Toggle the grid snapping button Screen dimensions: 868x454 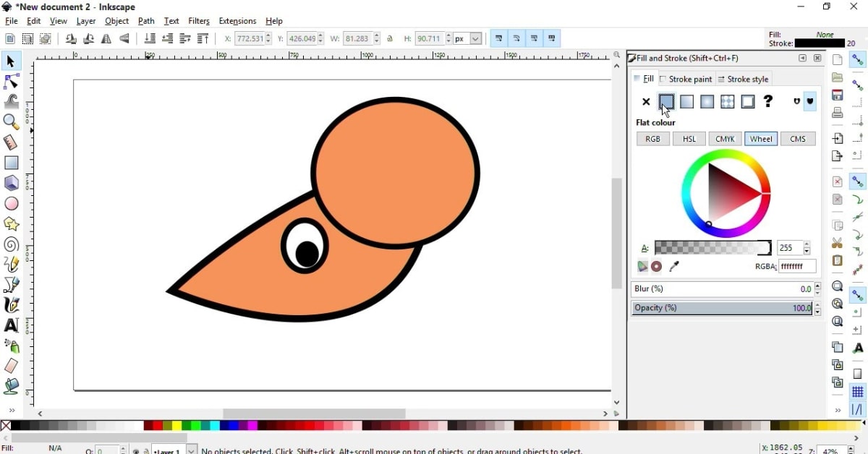pyautogui.click(x=858, y=392)
